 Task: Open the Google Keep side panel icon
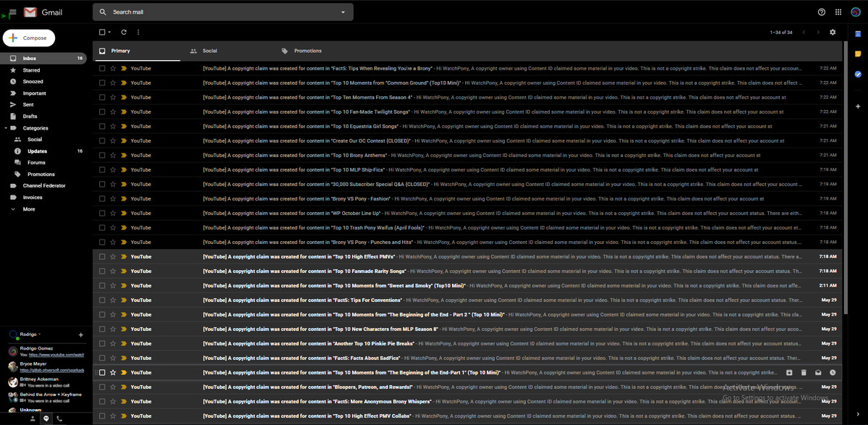click(857, 54)
